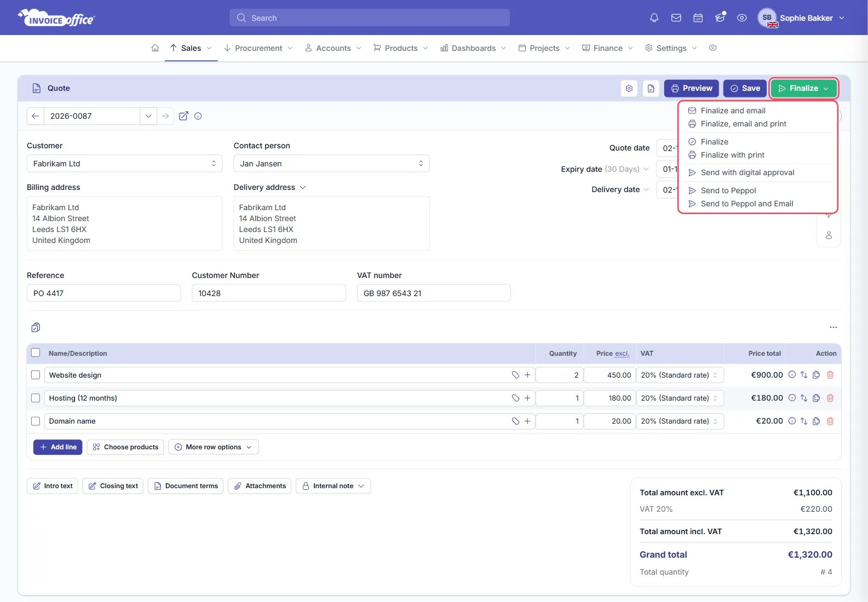
Task: Delete the Domain name row
Action: [830, 421]
